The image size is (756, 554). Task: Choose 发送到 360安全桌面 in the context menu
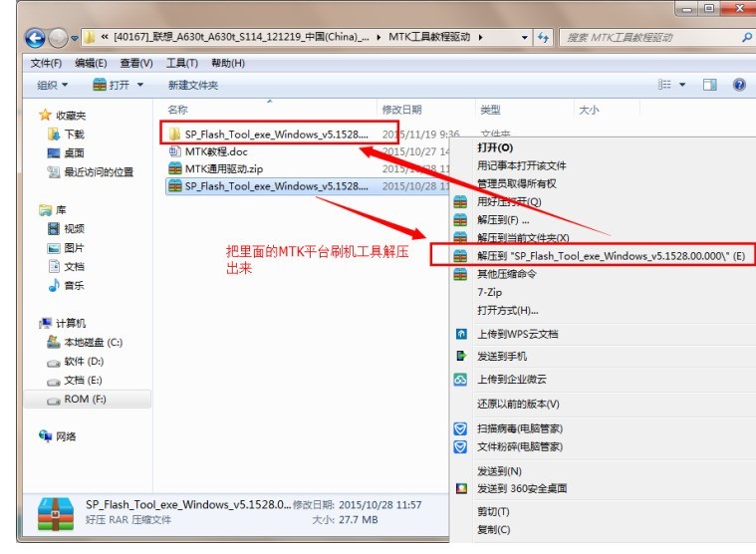coord(522,488)
